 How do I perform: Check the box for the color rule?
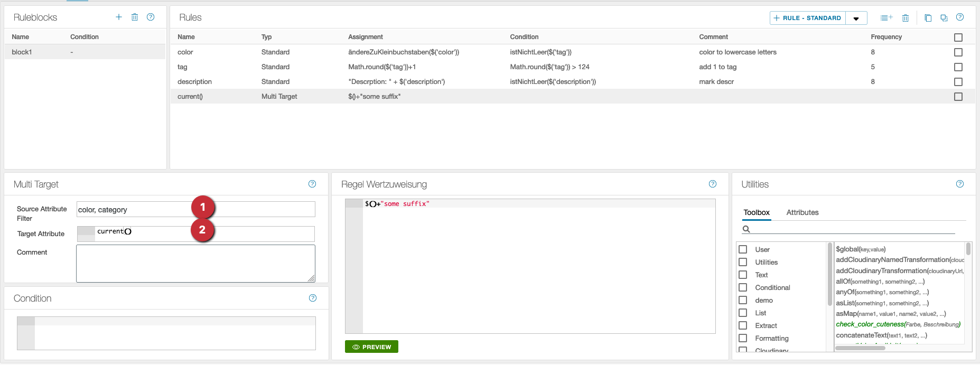(958, 52)
